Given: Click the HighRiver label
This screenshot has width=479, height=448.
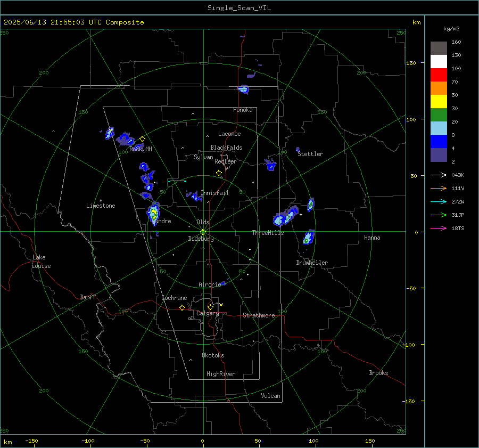Looking at the screenshot, I should coord(221,374).
